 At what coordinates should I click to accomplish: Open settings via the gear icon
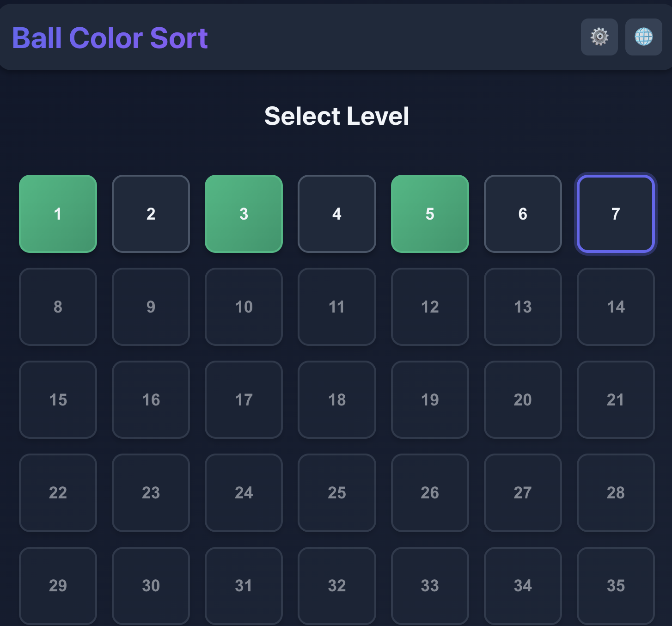coord(599,37)
